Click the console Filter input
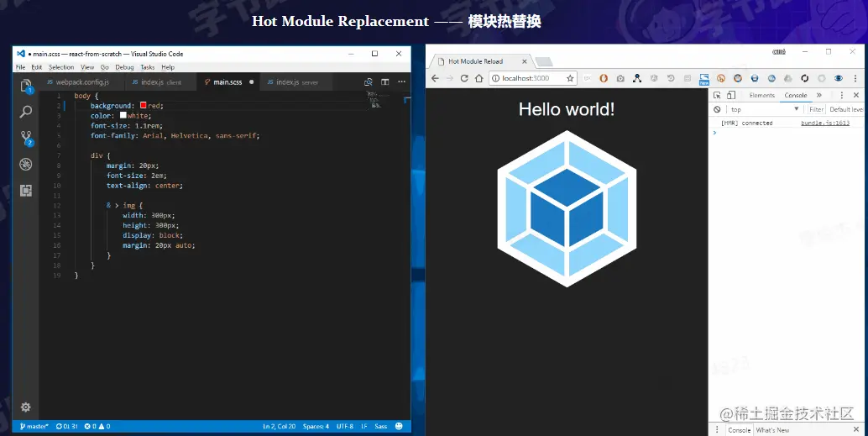Image resolution: width=868 pixels, height=436 pixels. pyautogui.click(x=817, y=109)
